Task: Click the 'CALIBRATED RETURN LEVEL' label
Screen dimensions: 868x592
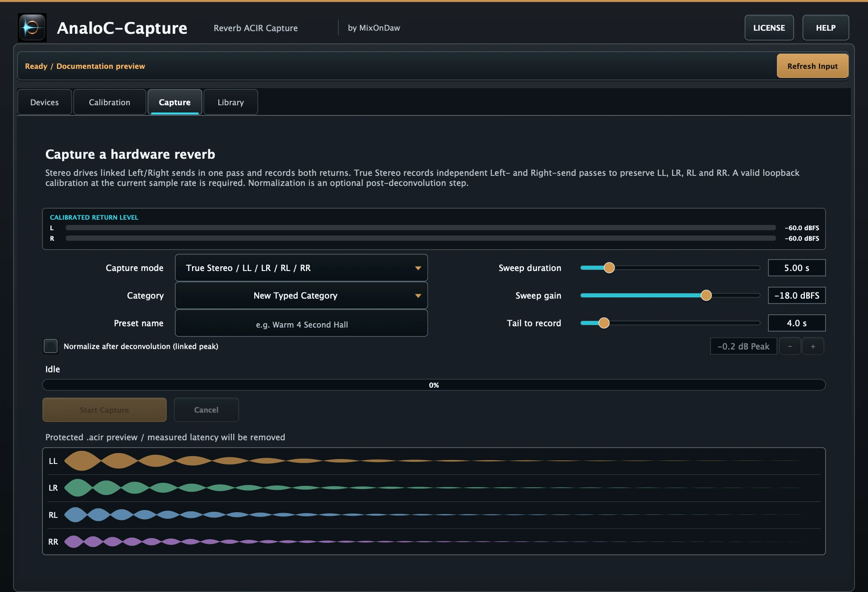Action: (x=94, y=218)
